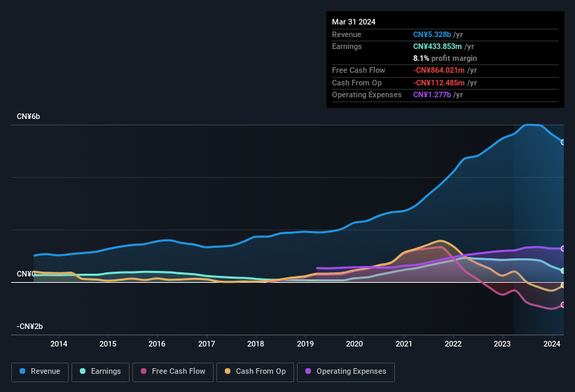Screen dimensions: 575x392
Task: Select the 2019 x-axis year label
Action: (305, 344)
